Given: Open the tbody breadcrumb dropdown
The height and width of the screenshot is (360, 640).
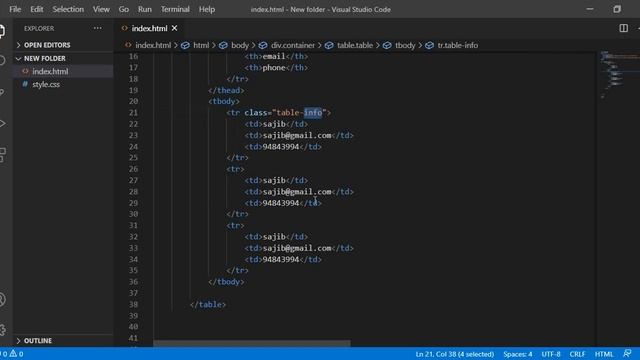Looking at the screenshot, I should click(x=405, y=45).
